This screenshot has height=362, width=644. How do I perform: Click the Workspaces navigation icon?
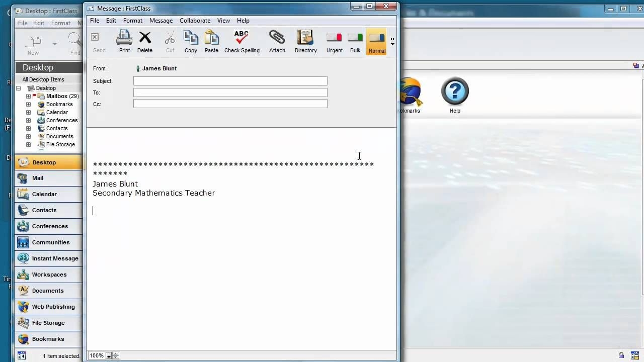[x=23, y=275]
